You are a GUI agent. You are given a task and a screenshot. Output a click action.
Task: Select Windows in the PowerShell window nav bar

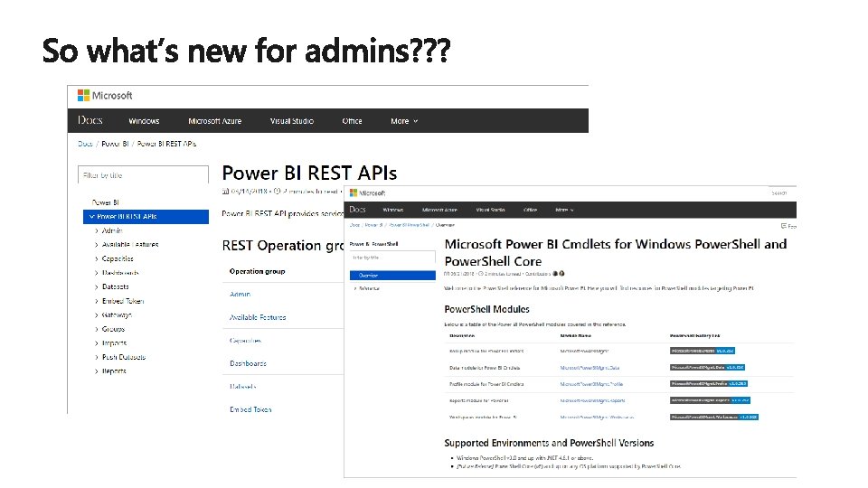[x=393, y=210]
